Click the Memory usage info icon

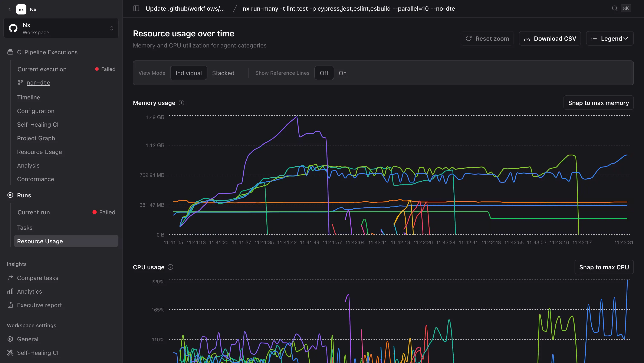(x=181, y=103)
